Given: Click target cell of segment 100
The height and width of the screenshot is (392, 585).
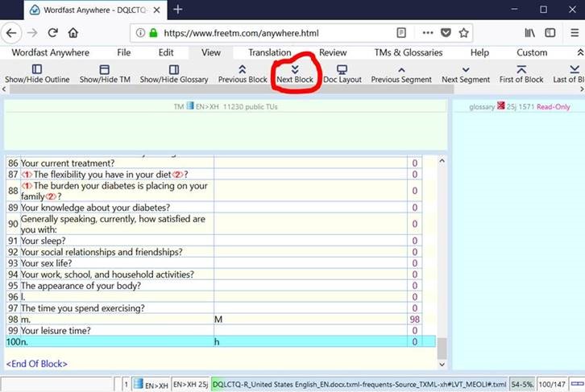Looking at the screenshot, I should [309, 342].
